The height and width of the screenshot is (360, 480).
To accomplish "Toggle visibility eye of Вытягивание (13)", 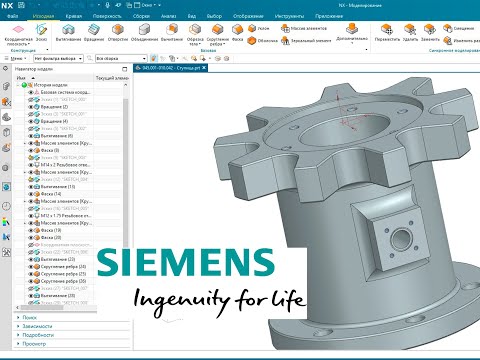I will click(x=31, y=187).
